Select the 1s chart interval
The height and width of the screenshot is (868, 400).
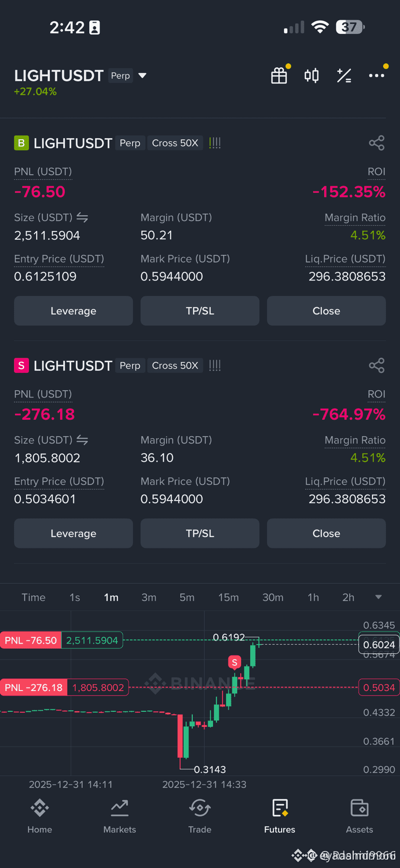click(75, 597)
